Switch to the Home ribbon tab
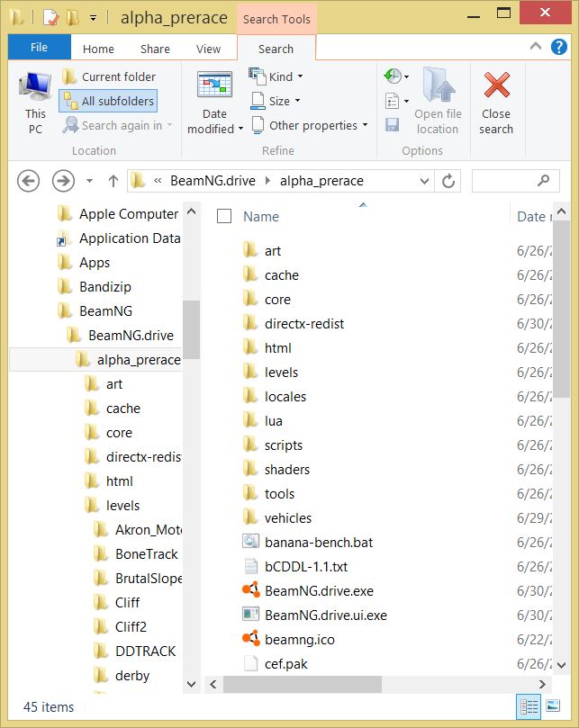The height and width of the screenshot is (728, 579). (x=98, y=49)
